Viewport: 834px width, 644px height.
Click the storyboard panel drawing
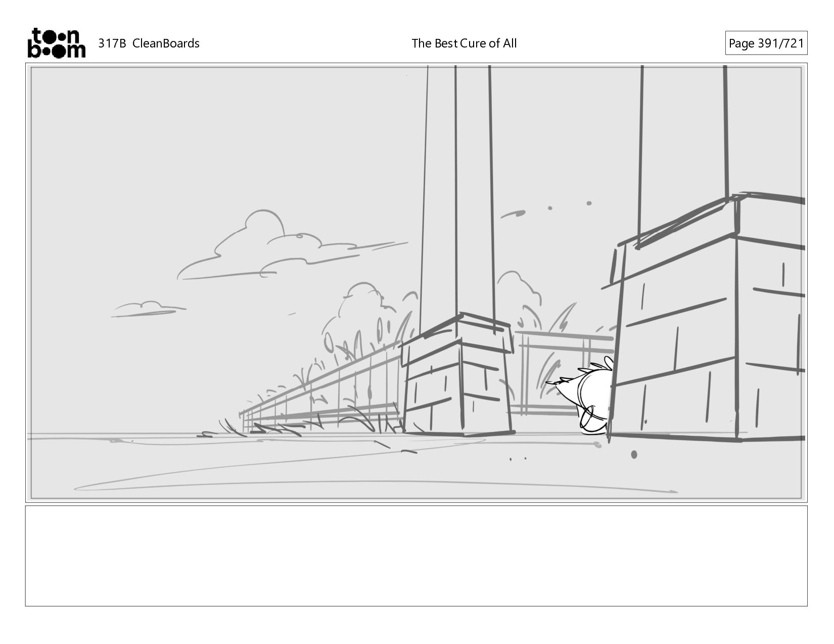coord(416,283)
